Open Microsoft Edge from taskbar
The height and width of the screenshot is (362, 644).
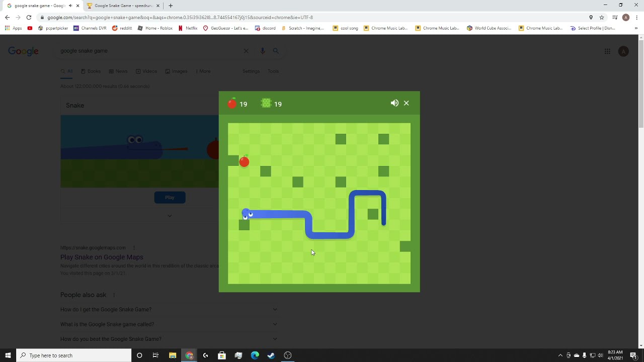255,355
